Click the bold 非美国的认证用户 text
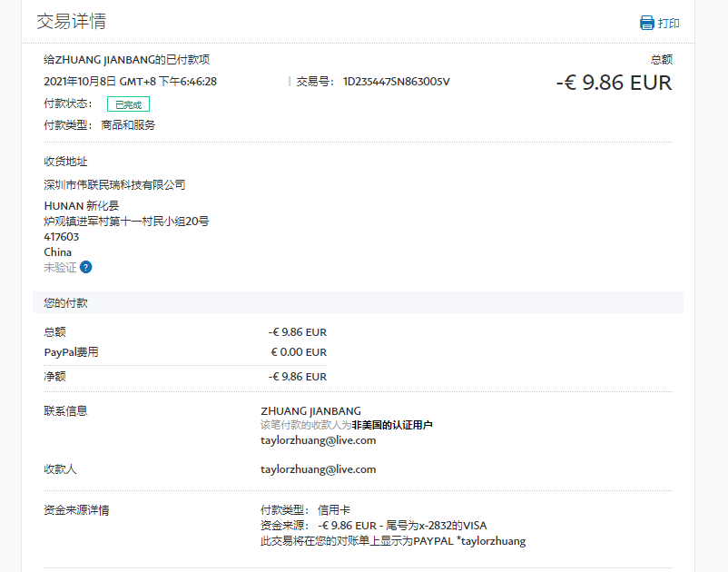 [x=392, y=425]
